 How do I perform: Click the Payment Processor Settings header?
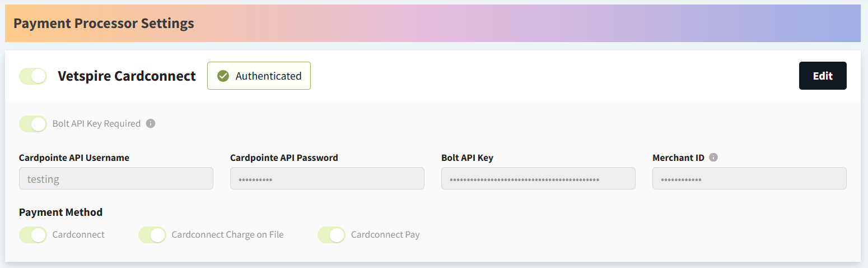[104, 24]
